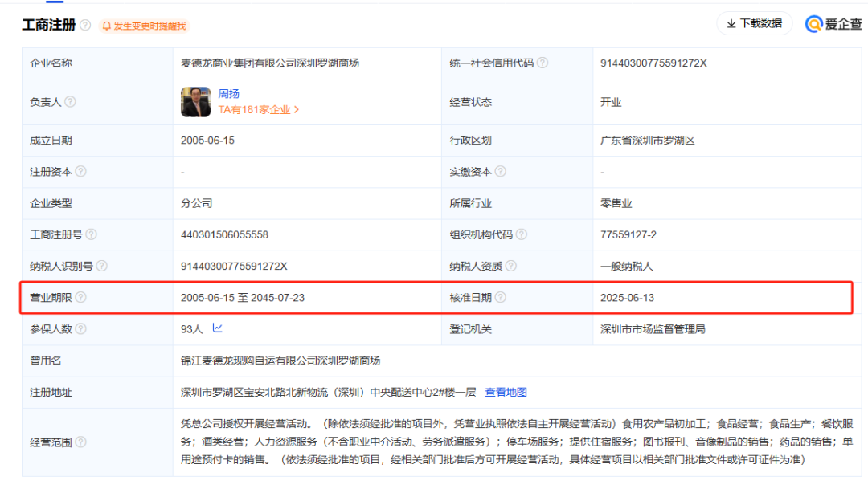Click help icon next to 经营范围

point(81,442)
